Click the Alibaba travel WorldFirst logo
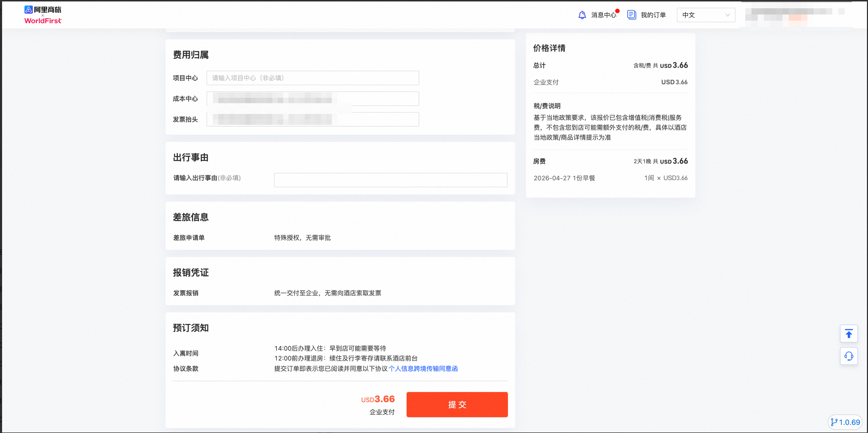 coord(43,15)
